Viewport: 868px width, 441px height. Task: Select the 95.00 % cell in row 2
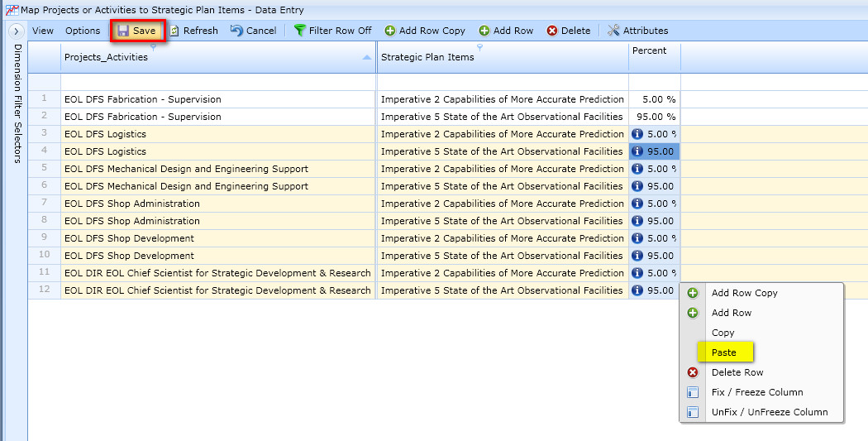655,117
